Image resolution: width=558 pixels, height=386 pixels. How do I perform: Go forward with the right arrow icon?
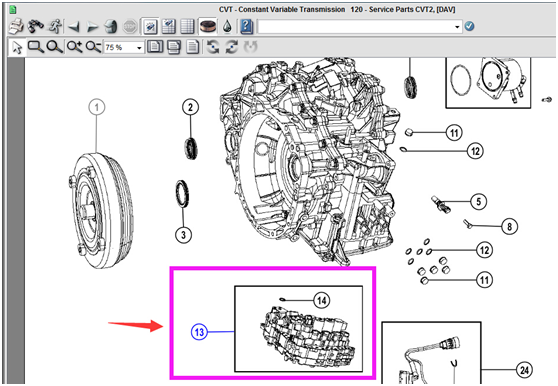coord(92,26)
